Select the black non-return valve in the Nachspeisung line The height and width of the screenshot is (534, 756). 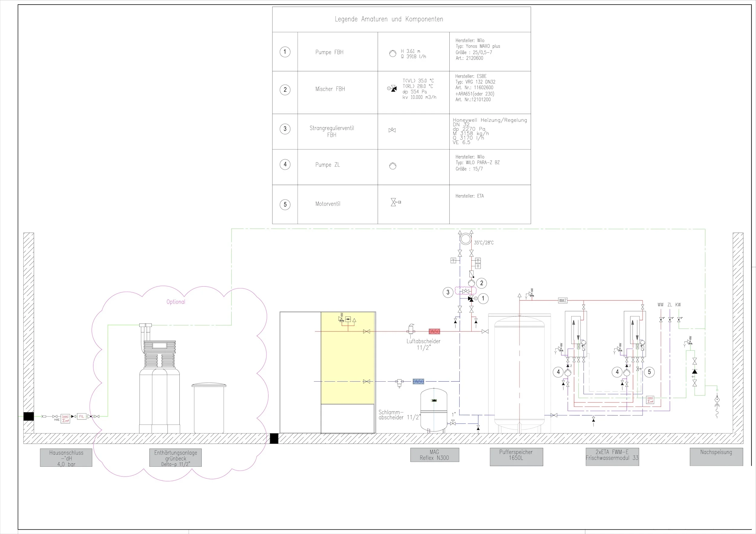tap(695, 372)
